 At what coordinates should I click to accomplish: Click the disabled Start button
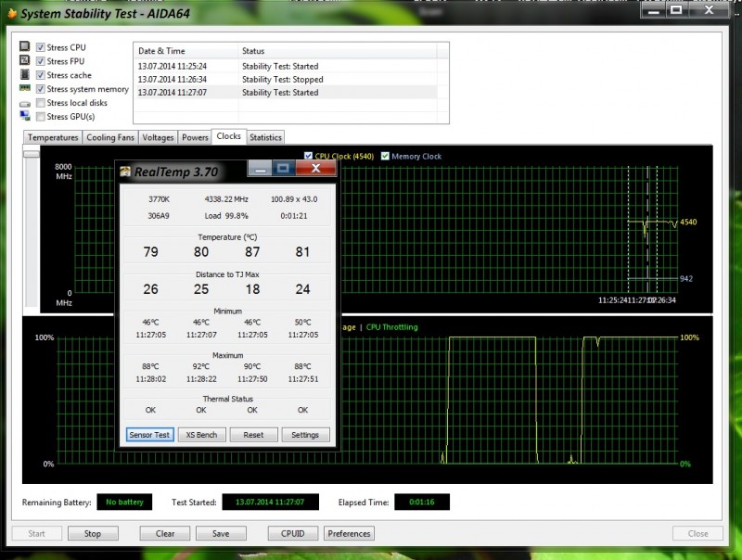36,533
